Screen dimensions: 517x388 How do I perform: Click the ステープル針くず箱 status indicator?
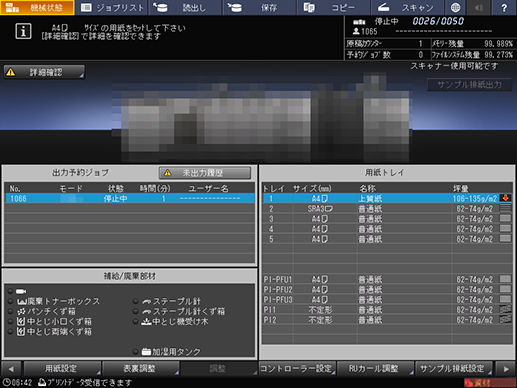point(135,311)
